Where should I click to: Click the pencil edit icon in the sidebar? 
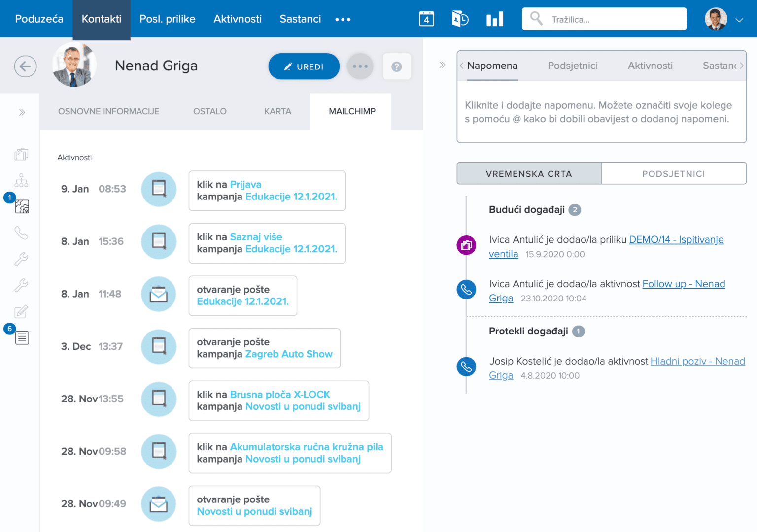[21, 311]
